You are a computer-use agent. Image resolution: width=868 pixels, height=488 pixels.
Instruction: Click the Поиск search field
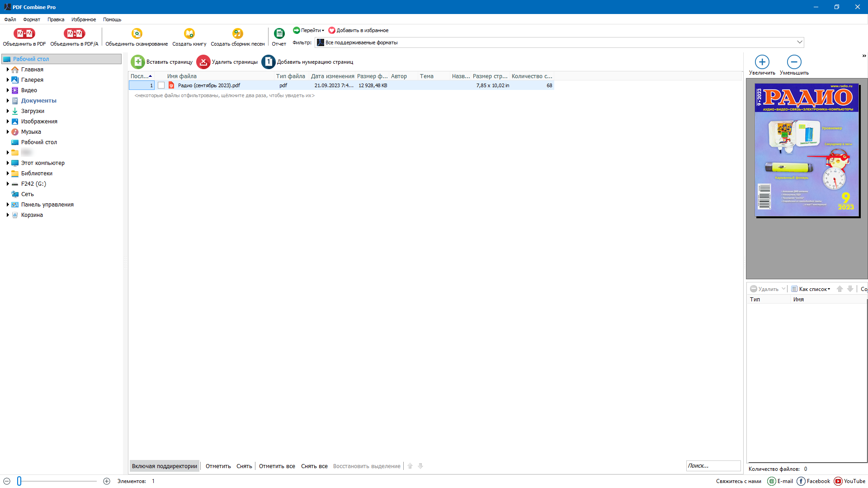(712, 466)
